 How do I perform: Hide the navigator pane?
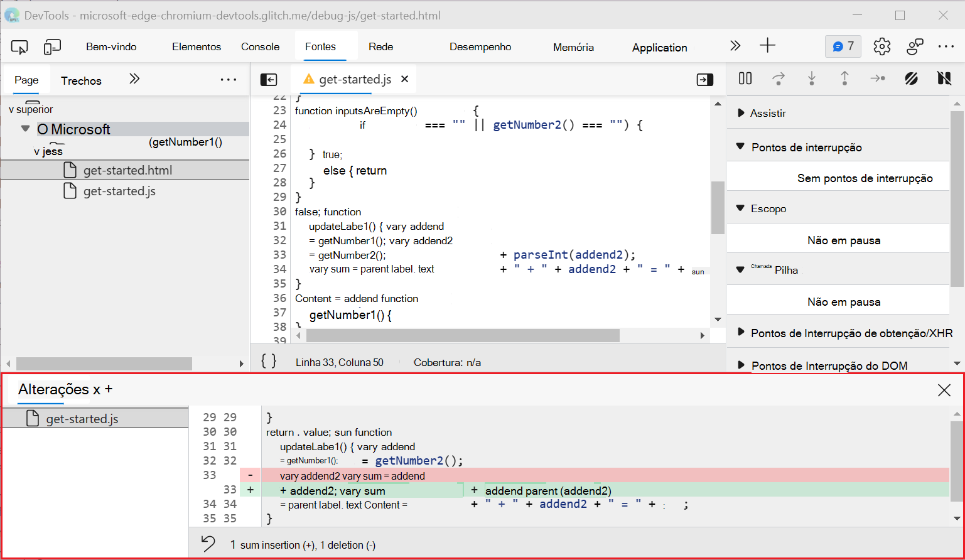[268, 80]
